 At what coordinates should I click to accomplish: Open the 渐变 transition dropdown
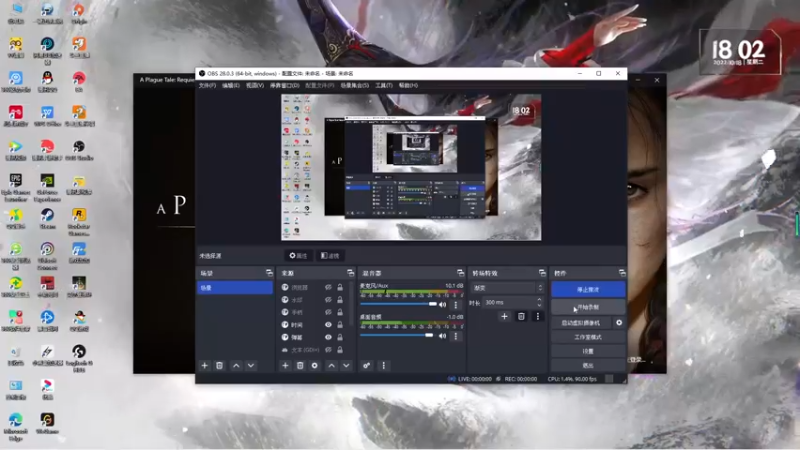pos(507,288)
